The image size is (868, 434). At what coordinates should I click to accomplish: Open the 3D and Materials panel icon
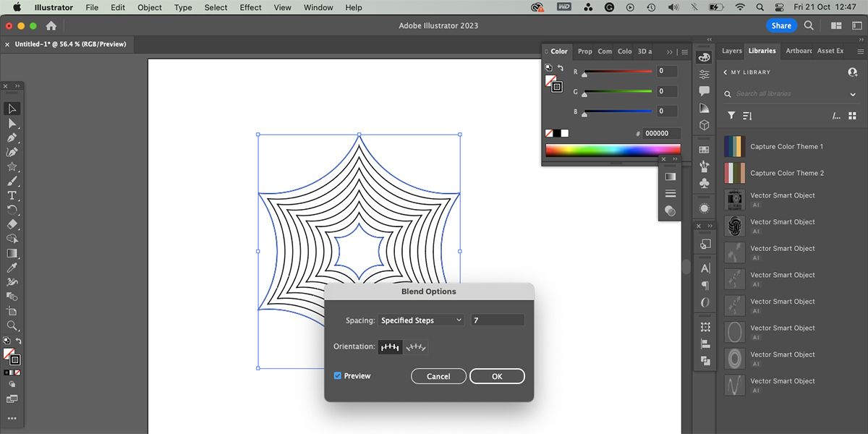point(704,124)
